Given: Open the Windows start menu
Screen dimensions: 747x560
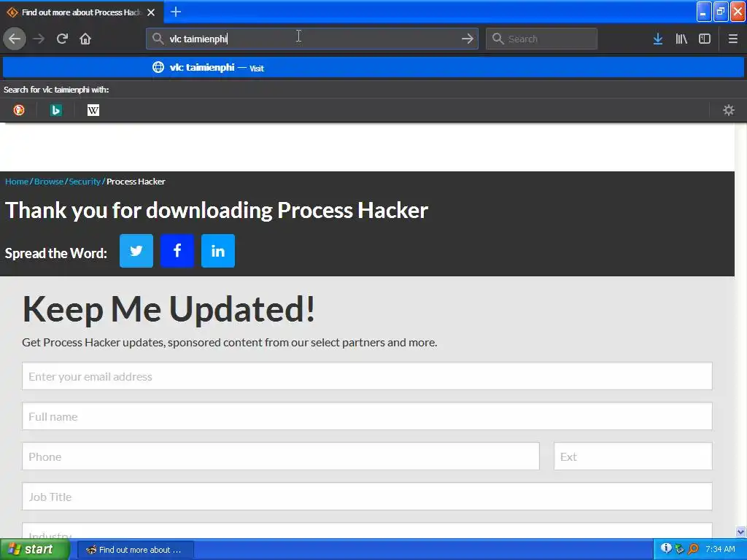Looking at the screenshot, I should point(34,550).
